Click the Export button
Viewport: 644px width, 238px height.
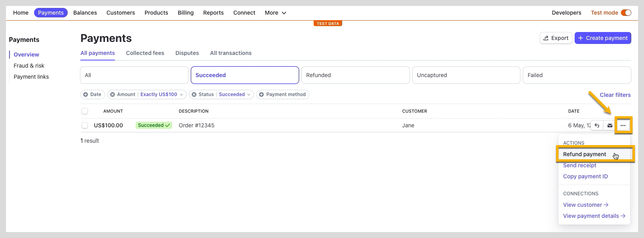tap(556, 38)
